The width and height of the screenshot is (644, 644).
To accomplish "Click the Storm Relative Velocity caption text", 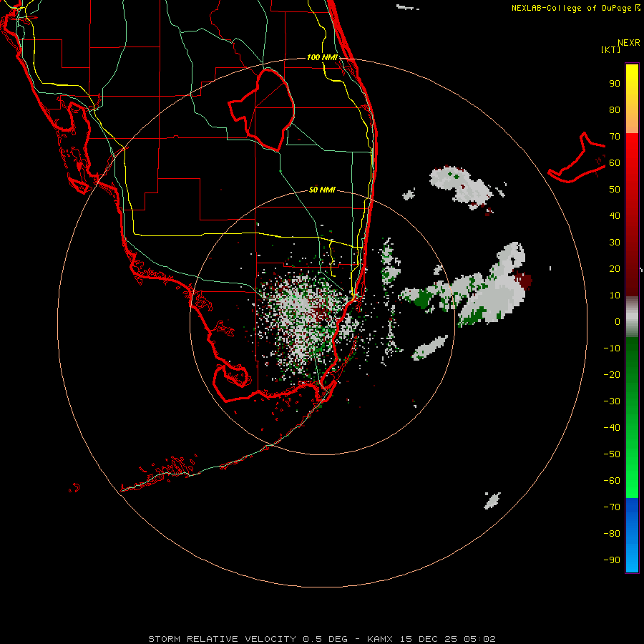I will (322, 639).
